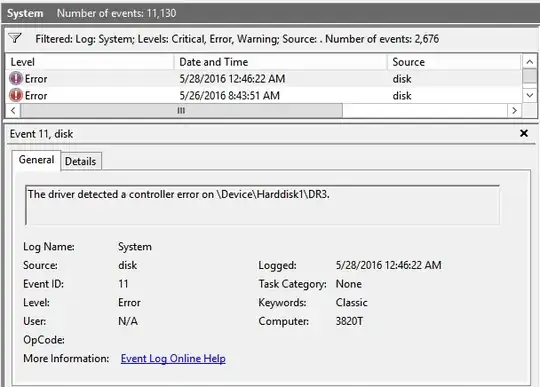Click the horizontal scrollbar thumb
Viewport: 540px width, 387px height.
[x=181, y=111]
